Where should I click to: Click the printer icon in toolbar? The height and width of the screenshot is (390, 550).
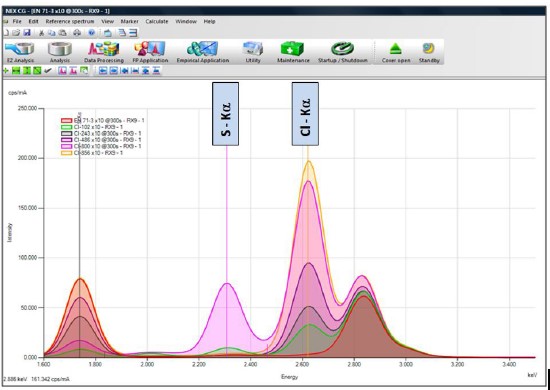(x=77, y=33)
